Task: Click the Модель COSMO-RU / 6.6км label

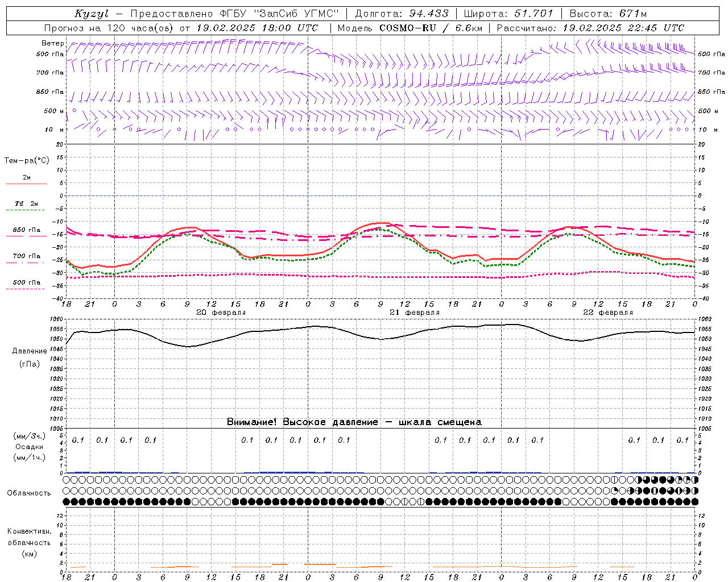Action: pos(411,28)
